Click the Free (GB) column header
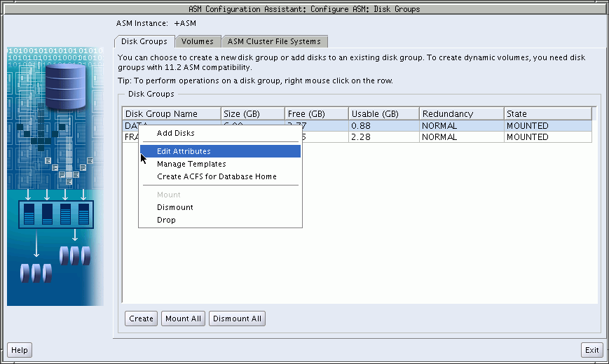Image resolution: width=609 pixels, height=364 pixels. (317, 113)
